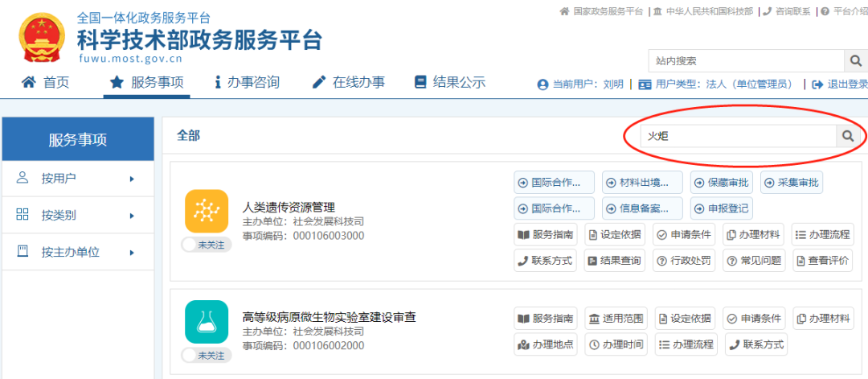Viewport: 868px width, 379px height.
Task: Open 设定依据 for 人类遗传资源管理
Action: [x=615, y=235]
